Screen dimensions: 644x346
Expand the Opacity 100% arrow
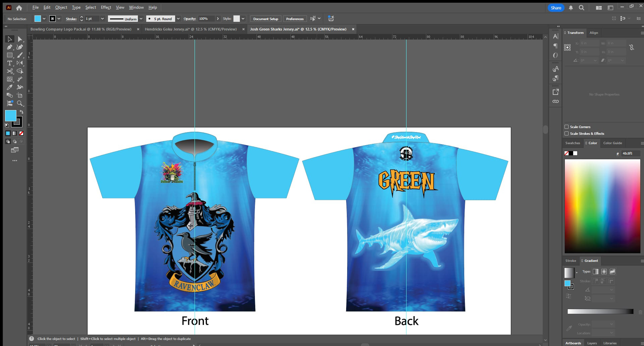218,19
